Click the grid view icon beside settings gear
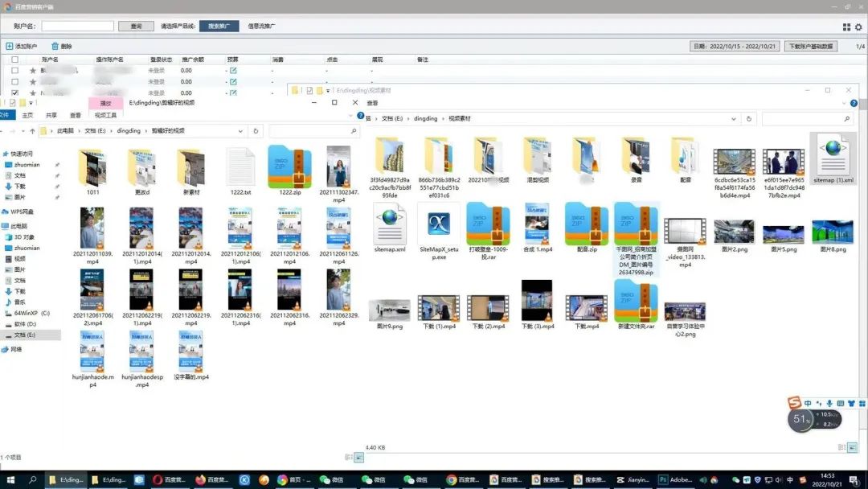 click(846, 27)
